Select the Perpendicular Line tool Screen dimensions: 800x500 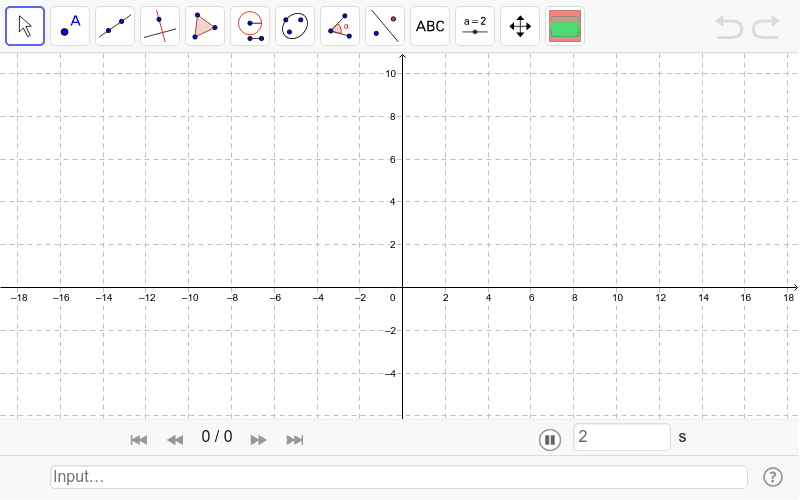[160, 26]
